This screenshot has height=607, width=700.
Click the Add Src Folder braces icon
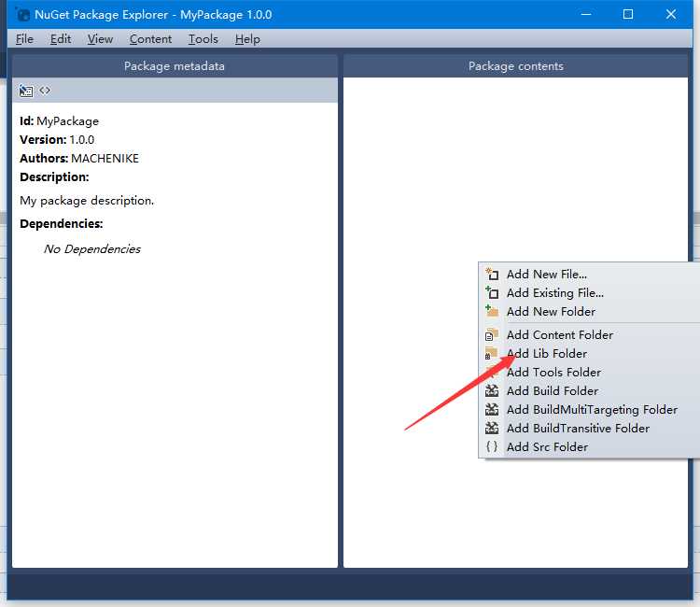click(492, 446)
